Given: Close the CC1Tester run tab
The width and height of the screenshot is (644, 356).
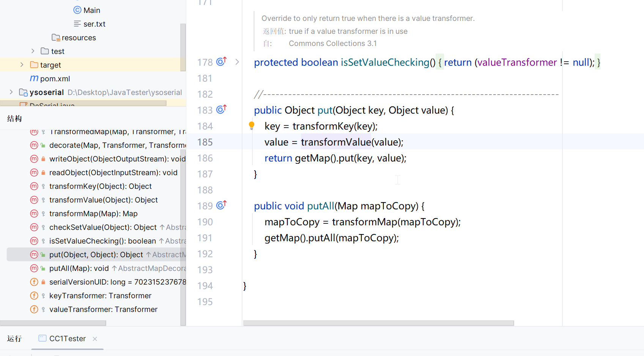Looking at the screenshot, I should [x=95, y=339].
